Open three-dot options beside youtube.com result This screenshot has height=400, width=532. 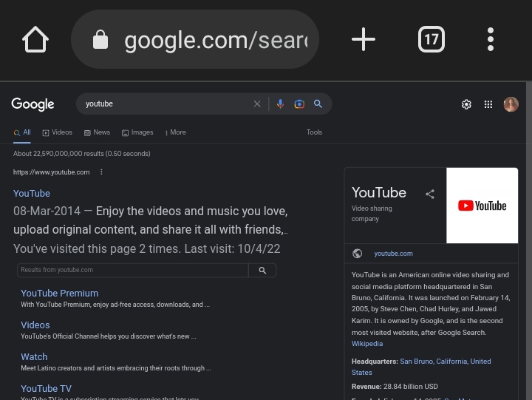(x=101, y=172)
